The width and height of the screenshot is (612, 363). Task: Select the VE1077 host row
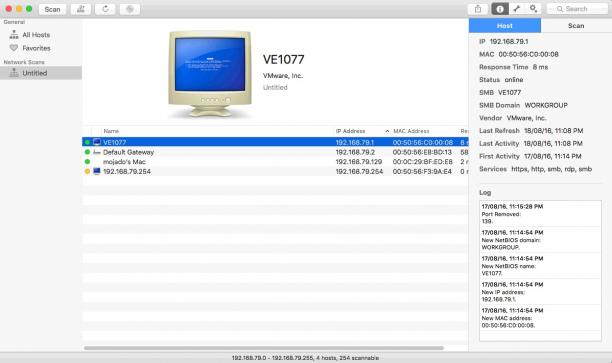[275, 142]
